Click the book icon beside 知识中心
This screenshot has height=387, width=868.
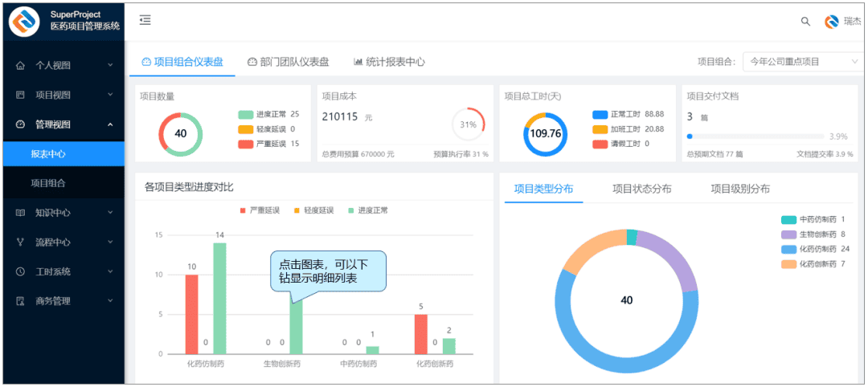[x=20, y=213]
